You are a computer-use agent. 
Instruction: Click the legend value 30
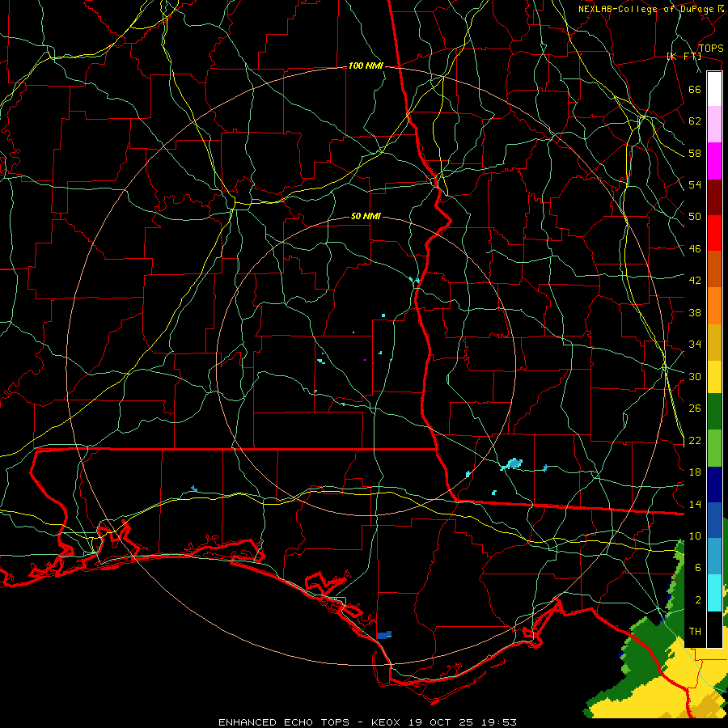click(x=695, y=376)
